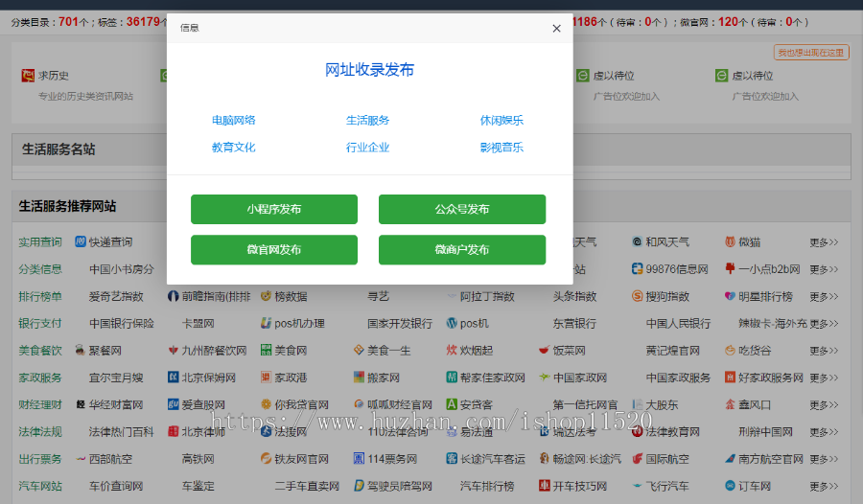Expand 更多>> in the 美食餐饮 row
The image size is (863, 504).
[824, 351]
